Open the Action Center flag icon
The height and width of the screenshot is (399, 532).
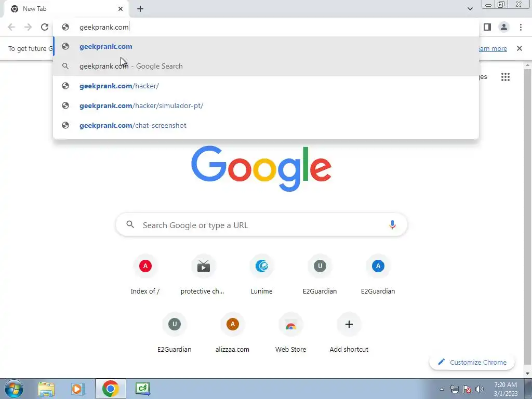coord(467,389)
